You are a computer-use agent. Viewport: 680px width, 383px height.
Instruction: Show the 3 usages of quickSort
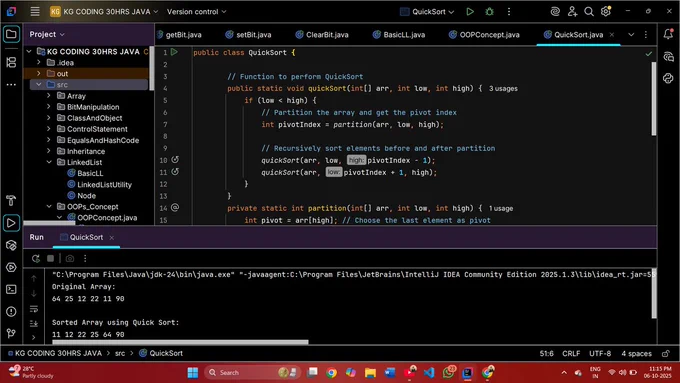(503, 88)
